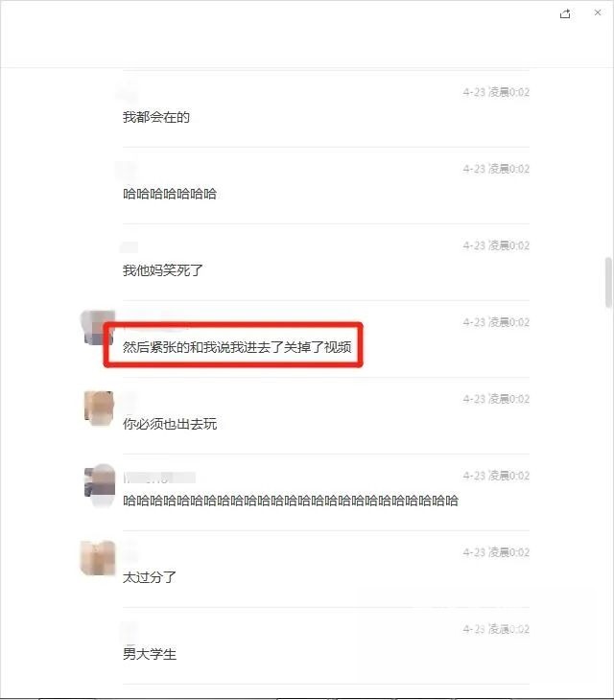Click the timestamp beside 我都会在的
Image resolution: width=614 pixels, height=700 pixels.
pos(496,92)
